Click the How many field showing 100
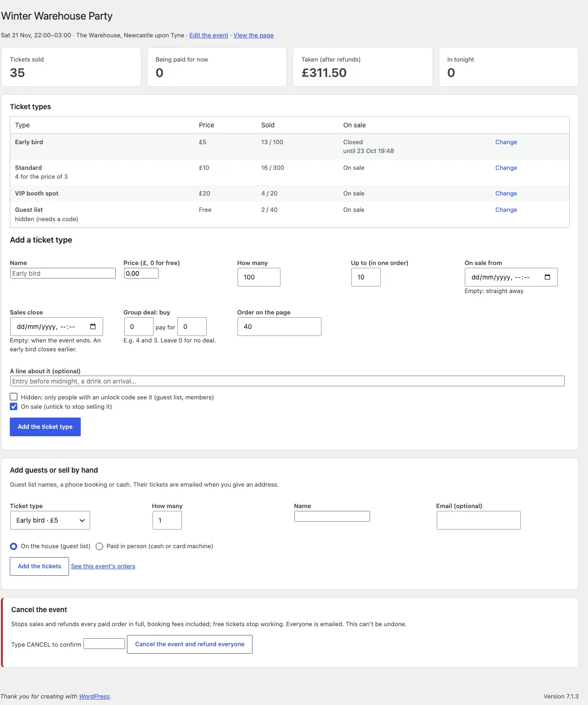The image size is (588, 705). click(259, 277)
